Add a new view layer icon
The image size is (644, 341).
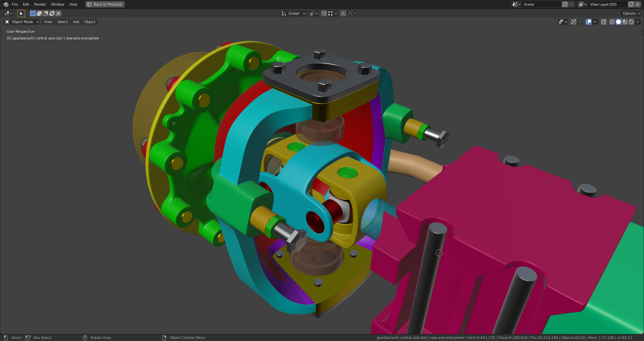pyautogui.click(x=631, y=4)
